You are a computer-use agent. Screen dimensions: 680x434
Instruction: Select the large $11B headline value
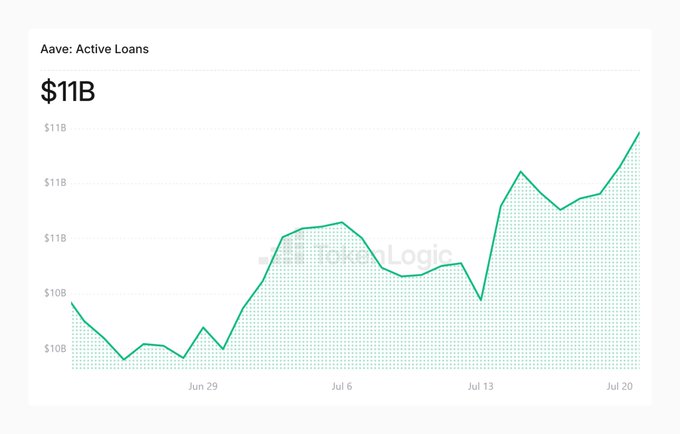[x=68, y=91]
